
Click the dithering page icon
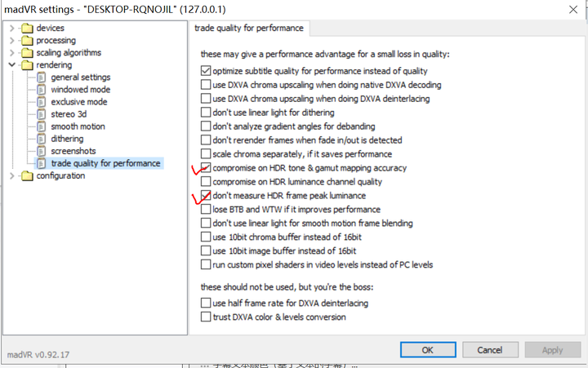42,139
